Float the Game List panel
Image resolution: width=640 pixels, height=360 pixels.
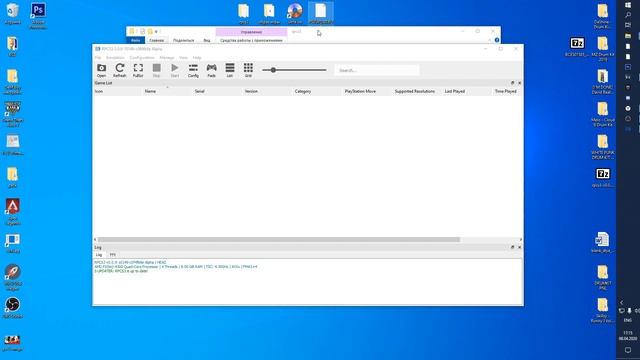tap(513, 83)
